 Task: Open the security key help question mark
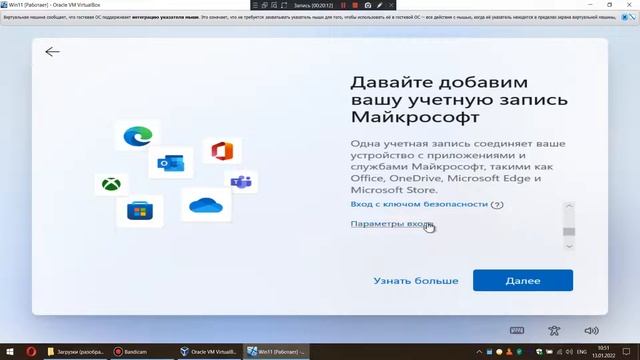(x=497, y=204)
